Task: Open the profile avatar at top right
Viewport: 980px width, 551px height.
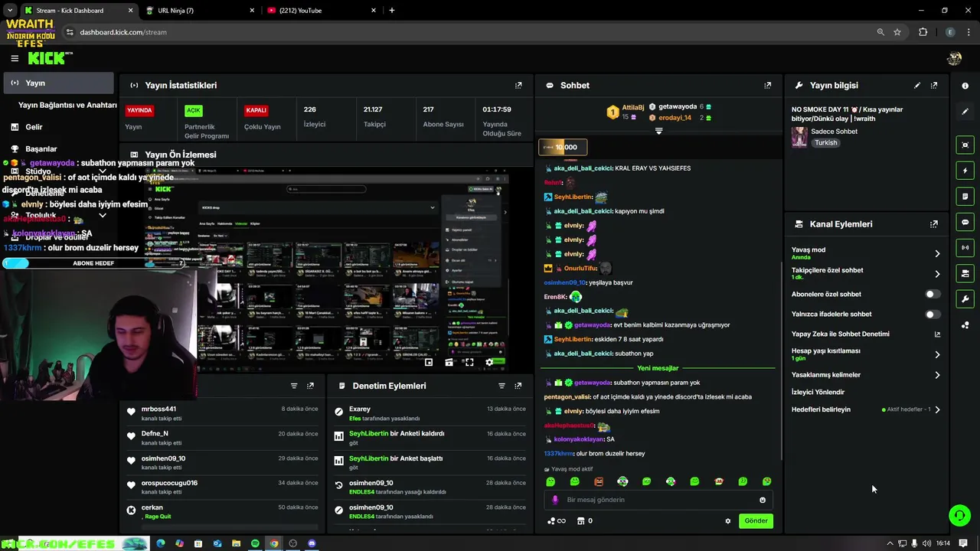Action: coord(954,58)
